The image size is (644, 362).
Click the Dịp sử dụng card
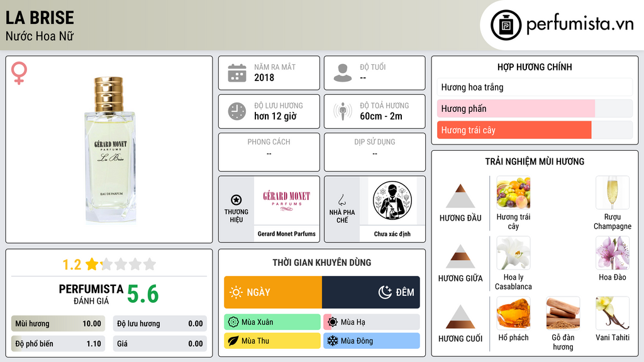pos(375,152)
